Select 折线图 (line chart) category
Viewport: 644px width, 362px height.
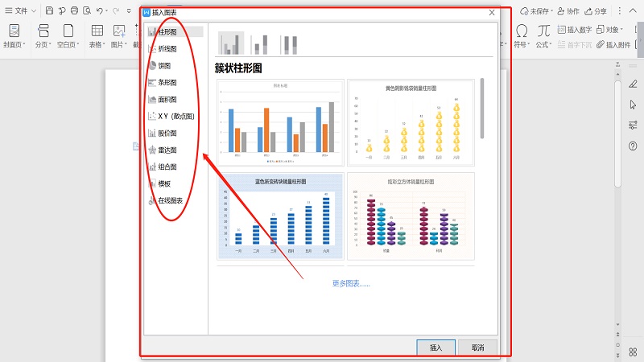(x=167, y=49)
